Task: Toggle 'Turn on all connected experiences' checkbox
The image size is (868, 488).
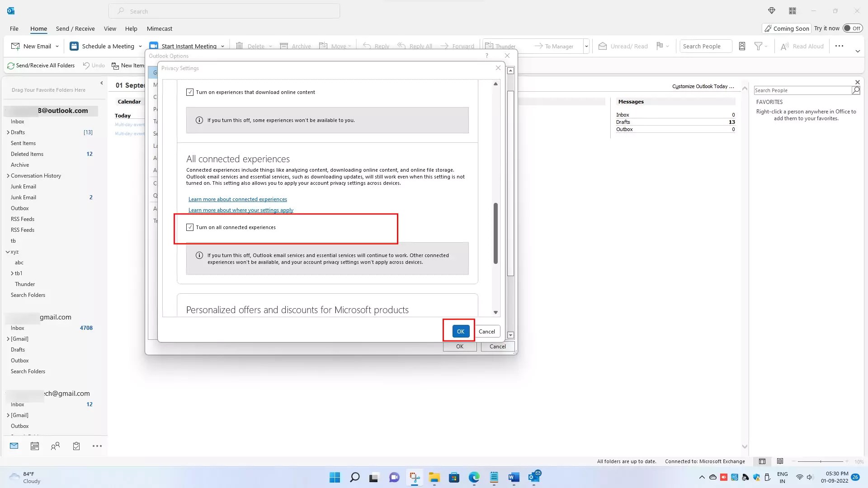Action: point(190,227)
